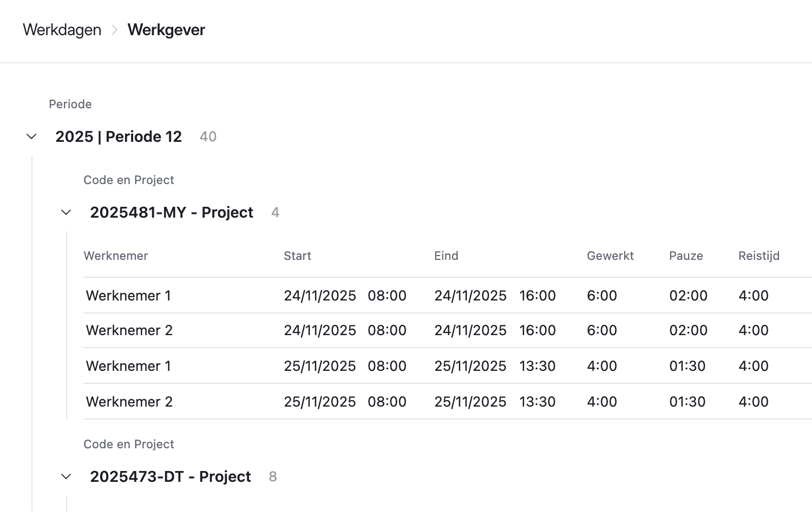812x523 pixels.
Task: Click the Gewerkt column header
Action: [610, 256]
